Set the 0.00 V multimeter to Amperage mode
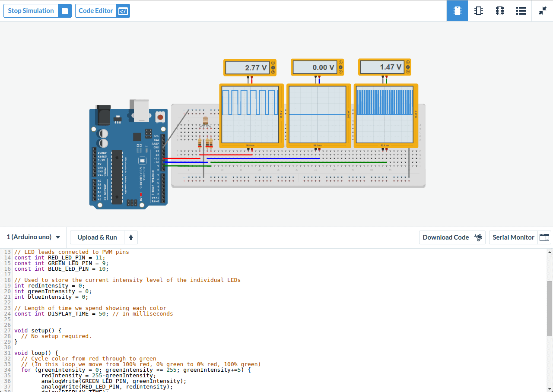This screenshot has width=553, height=392. 340,63
